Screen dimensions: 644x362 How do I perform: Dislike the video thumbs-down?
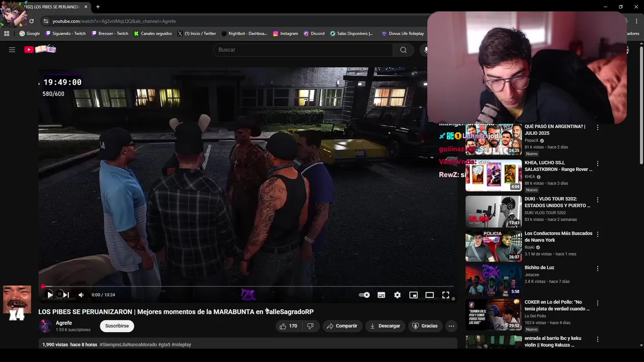click(310, 326)
